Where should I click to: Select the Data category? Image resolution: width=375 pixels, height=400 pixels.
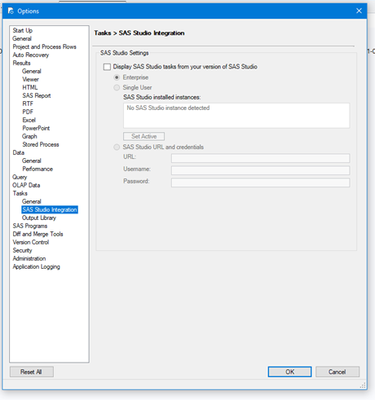pos(18,153)
